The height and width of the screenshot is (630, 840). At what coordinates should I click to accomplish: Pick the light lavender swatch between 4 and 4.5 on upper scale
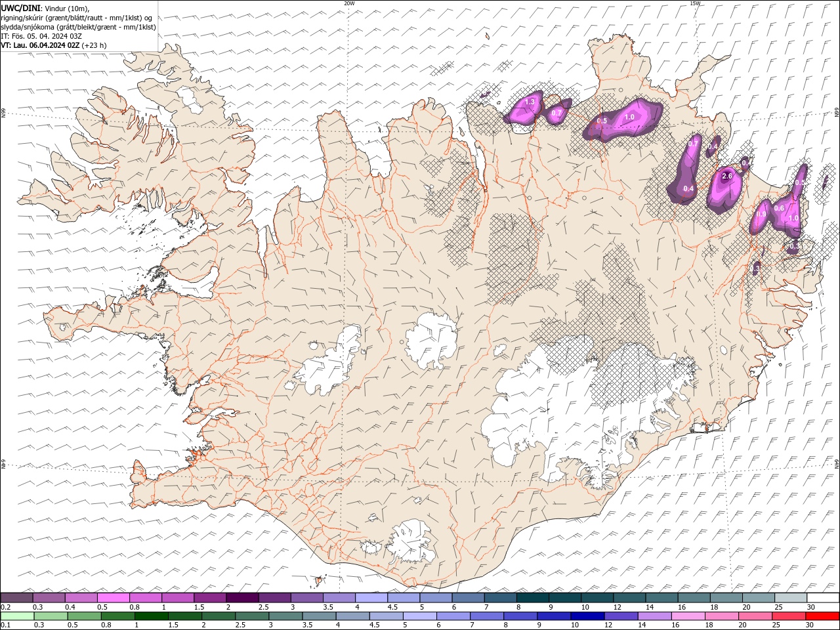[x=371, y=598]
